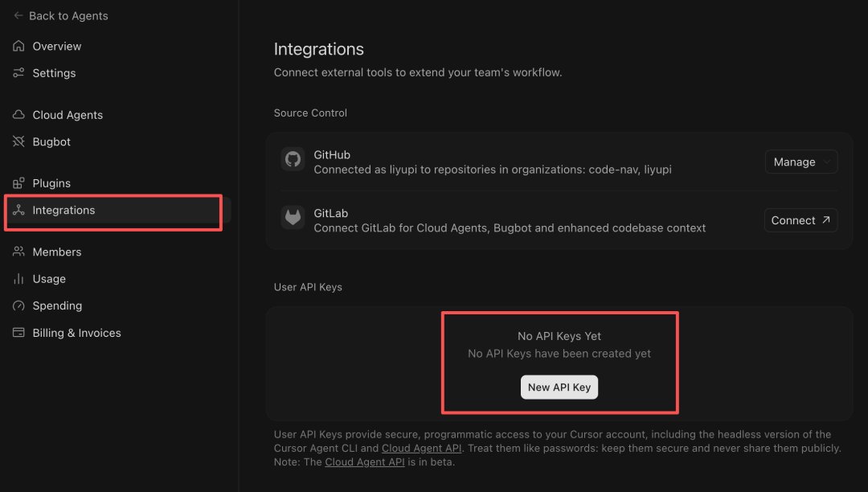
Task: Click the 'Connected as liyupi' description text
Action: point(493,170)
